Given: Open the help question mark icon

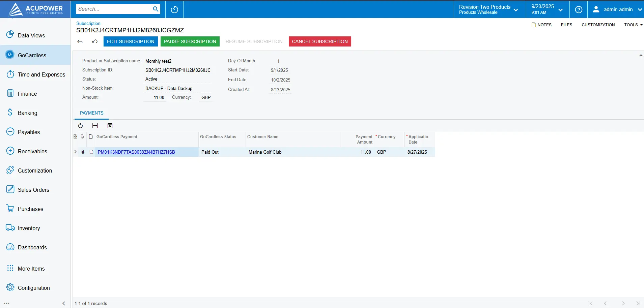Looking at the screenshot, I should (x=579, y=9).
